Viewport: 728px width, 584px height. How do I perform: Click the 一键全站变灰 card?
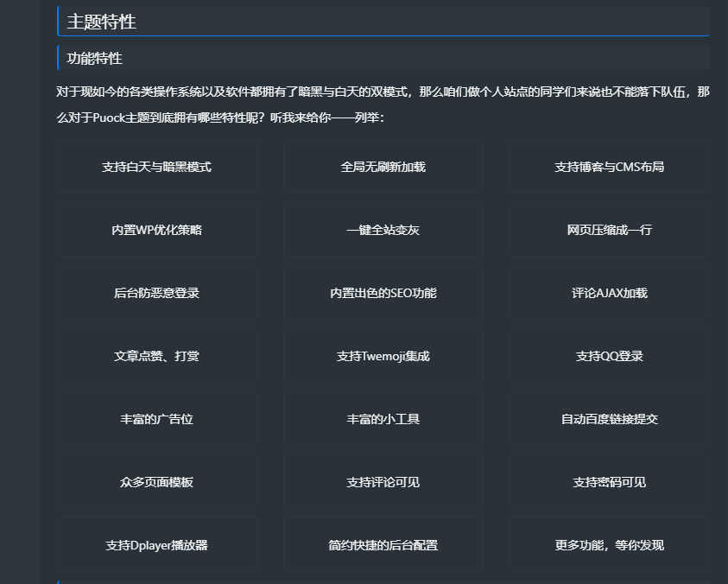tap(383, 230)
